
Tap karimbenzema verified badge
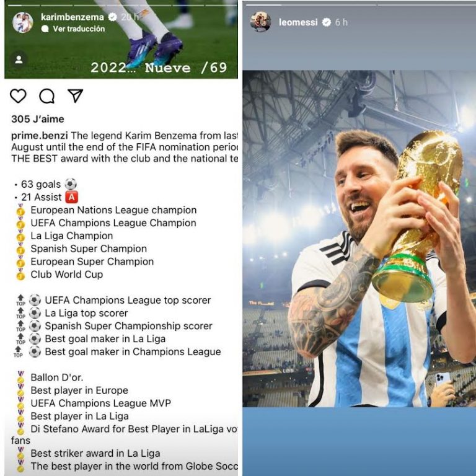tap(112, 17)
